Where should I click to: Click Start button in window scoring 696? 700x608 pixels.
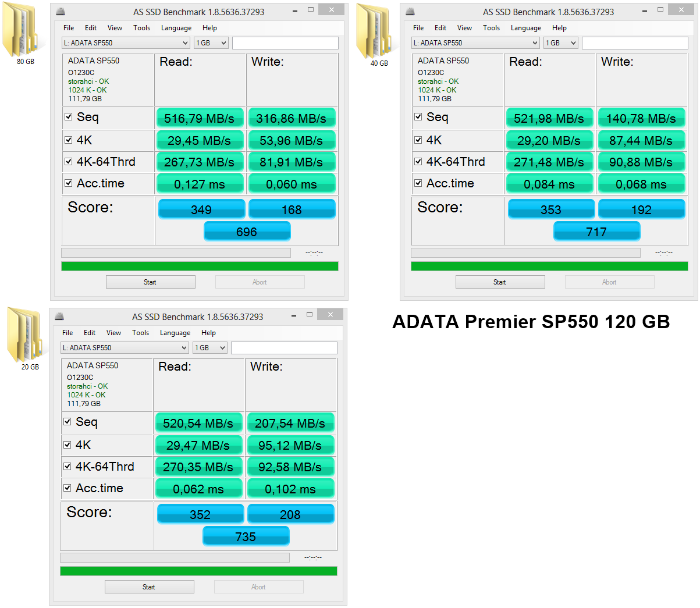[x=150, y=282]
